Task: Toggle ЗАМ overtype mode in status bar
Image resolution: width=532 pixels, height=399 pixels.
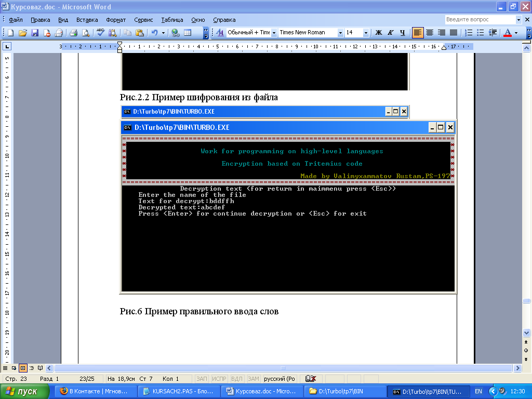Action: (x=253, y=379)
